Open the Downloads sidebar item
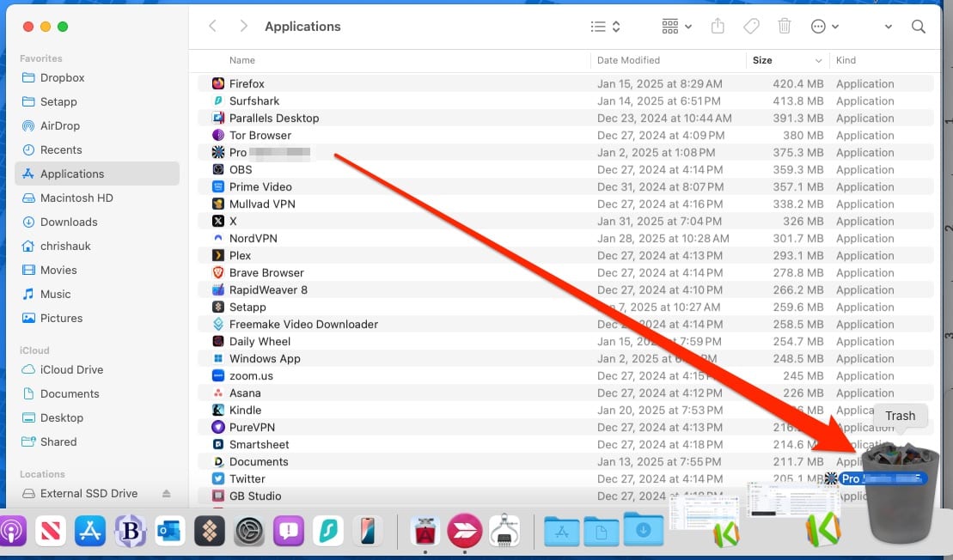Screen dimensions: 953x560 (x=97, y=222)
